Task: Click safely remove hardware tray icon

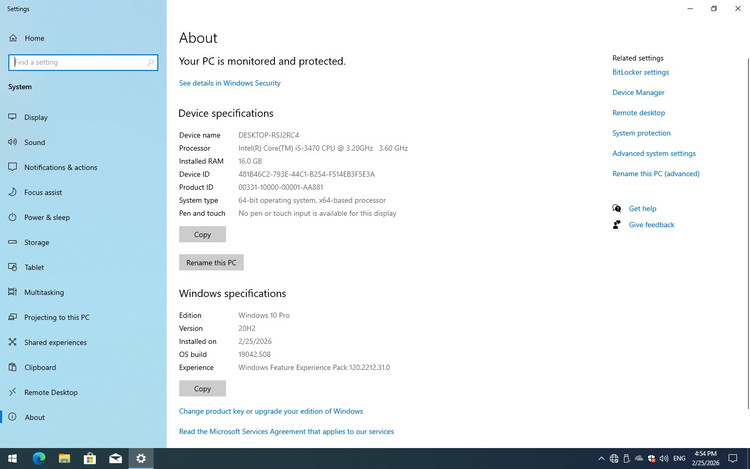Action: 627,458
